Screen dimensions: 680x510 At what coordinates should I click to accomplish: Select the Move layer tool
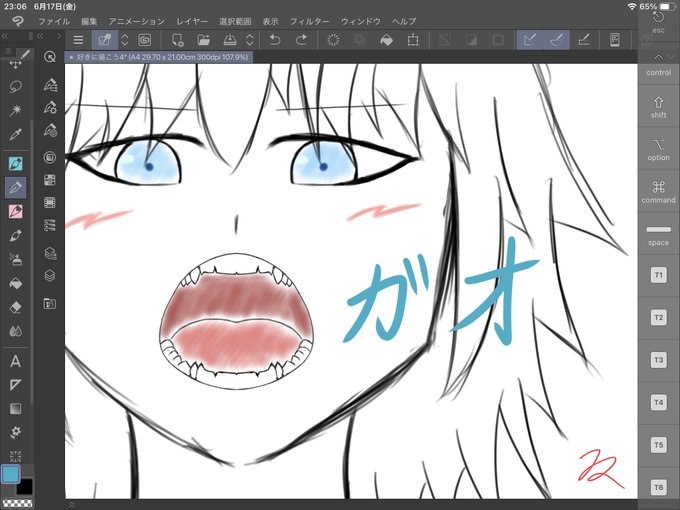[16, 64]
